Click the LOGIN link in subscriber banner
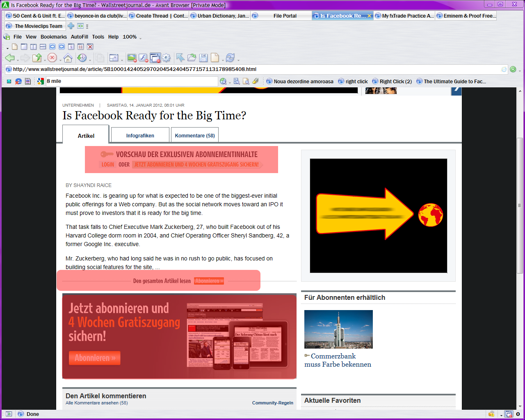The width and height of the screenshot is (525, 420). [x=108, y=164]
